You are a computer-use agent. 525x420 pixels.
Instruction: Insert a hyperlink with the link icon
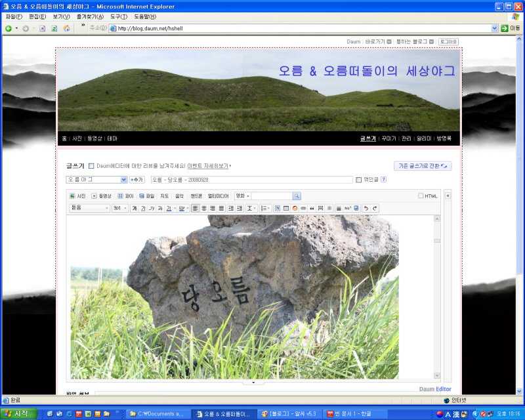click(x=303, y=208)
